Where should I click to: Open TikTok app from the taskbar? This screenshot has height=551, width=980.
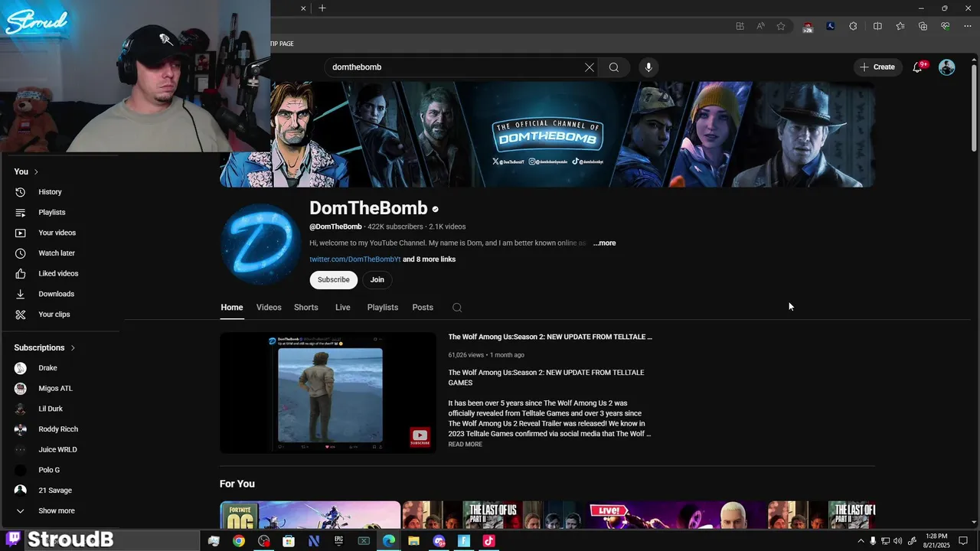click(488, 541)
